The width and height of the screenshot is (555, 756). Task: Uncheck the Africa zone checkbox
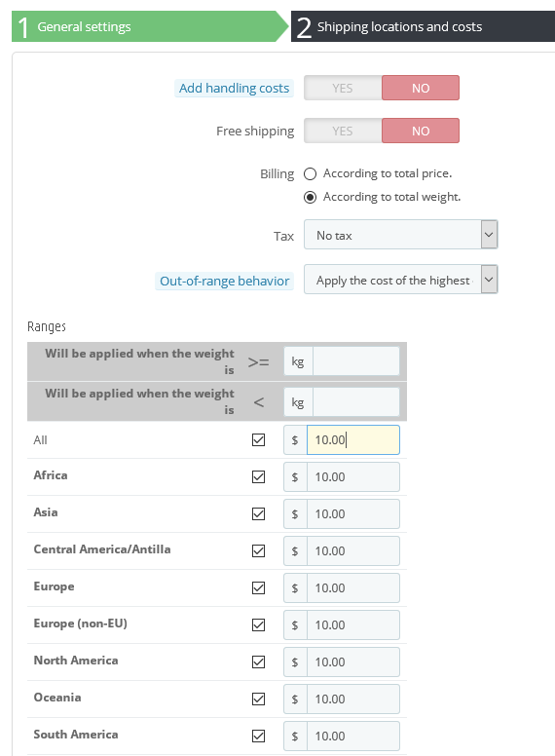259,476
